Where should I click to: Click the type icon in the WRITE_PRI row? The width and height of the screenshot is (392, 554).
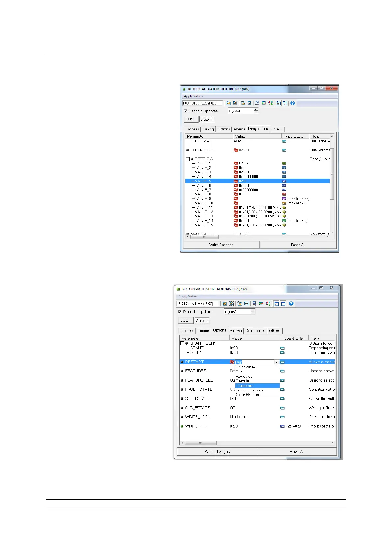click(282, 426)
